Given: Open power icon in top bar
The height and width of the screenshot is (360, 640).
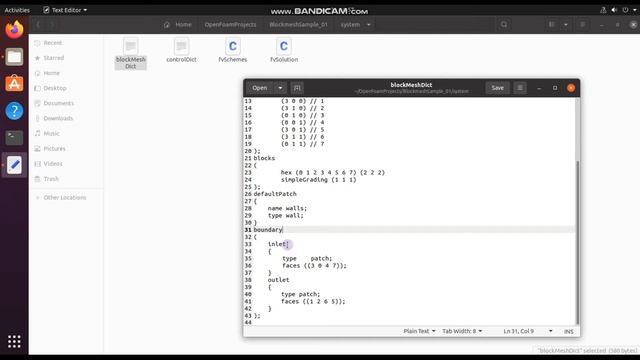Looking at the screenshot, I should click(625, 10).
